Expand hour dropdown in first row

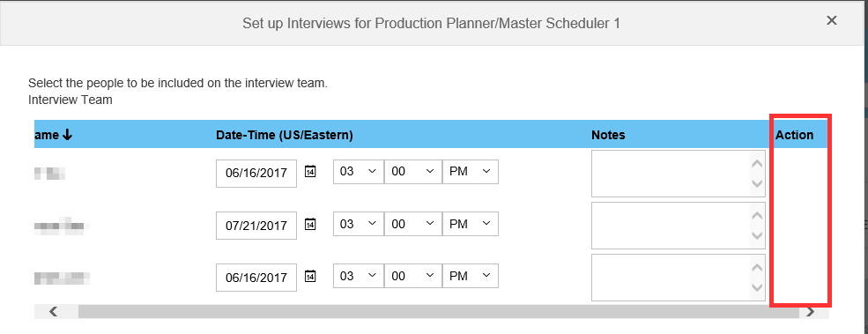coord(358,172)
